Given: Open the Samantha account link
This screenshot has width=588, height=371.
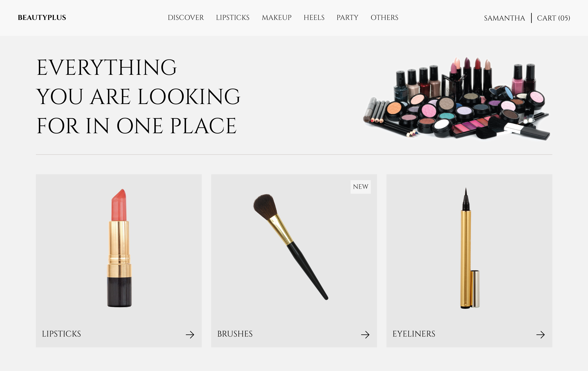Looking at the screenshot, I should pos(504,18).
